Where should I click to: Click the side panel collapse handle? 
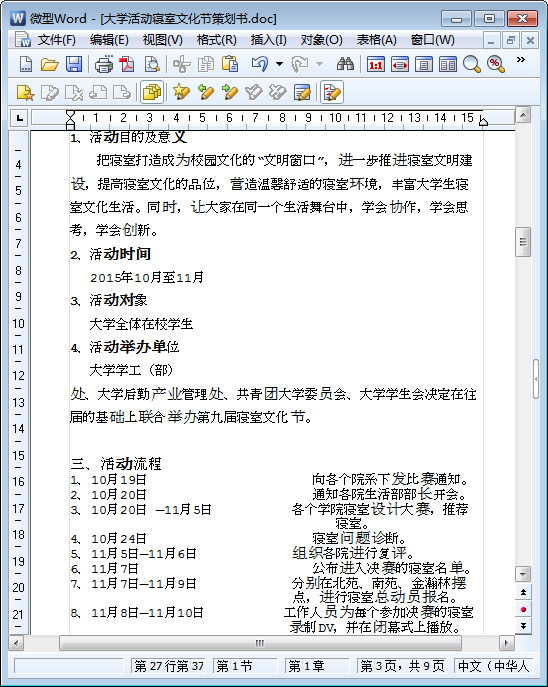pyautogui.click(x=536, y=379)
